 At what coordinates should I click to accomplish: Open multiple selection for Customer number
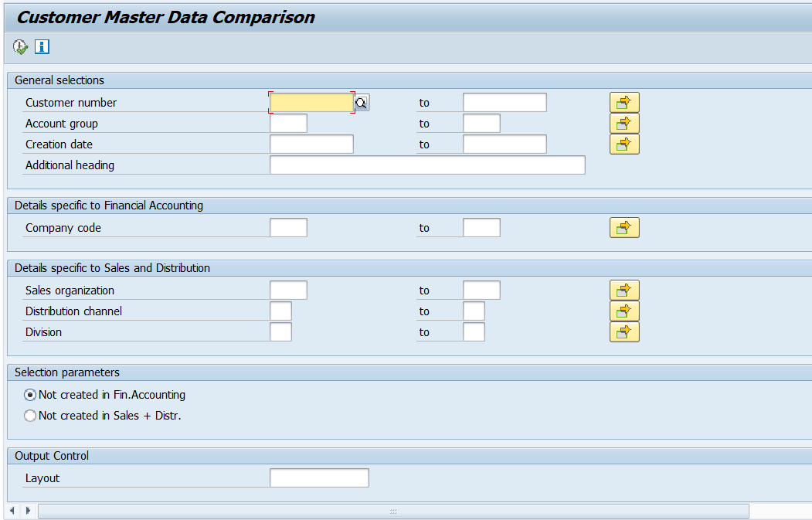click(624, 101)
